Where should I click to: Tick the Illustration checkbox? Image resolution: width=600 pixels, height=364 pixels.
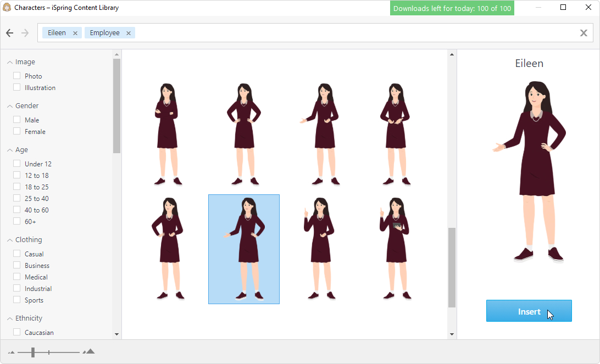[x=17, y=87]
